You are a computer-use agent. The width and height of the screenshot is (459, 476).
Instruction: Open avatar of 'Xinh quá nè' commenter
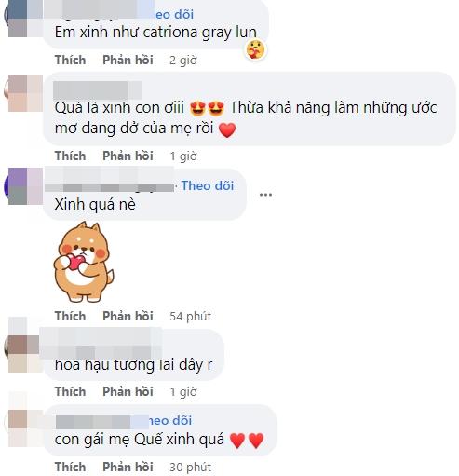[x=24, y=186]
